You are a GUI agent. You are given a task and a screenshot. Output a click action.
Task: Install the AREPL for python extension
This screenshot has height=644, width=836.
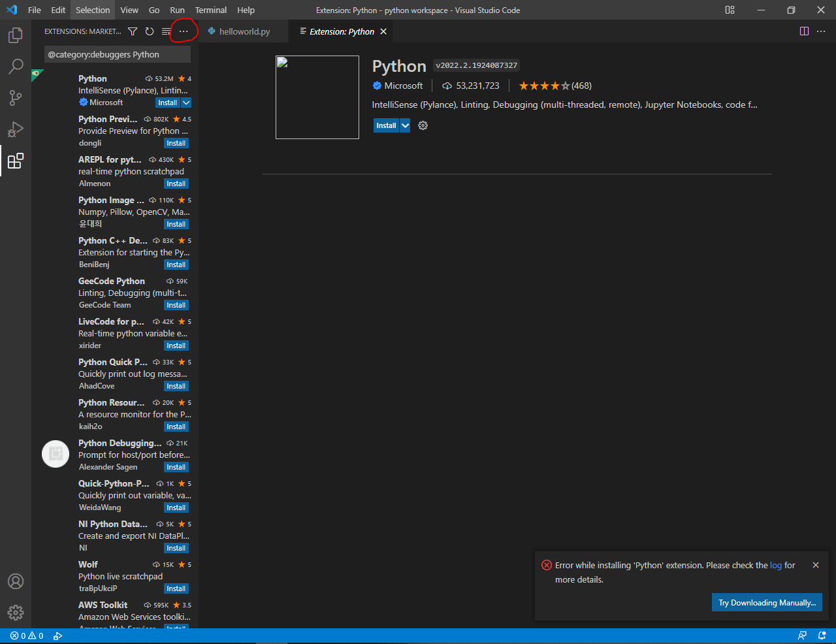tap(176, 184)
